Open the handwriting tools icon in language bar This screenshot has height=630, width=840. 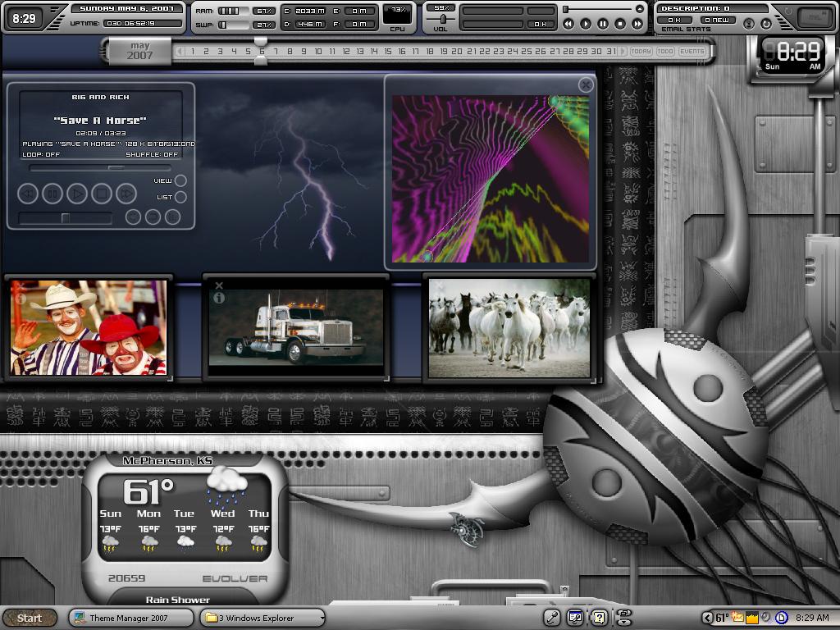click(575, 618)
